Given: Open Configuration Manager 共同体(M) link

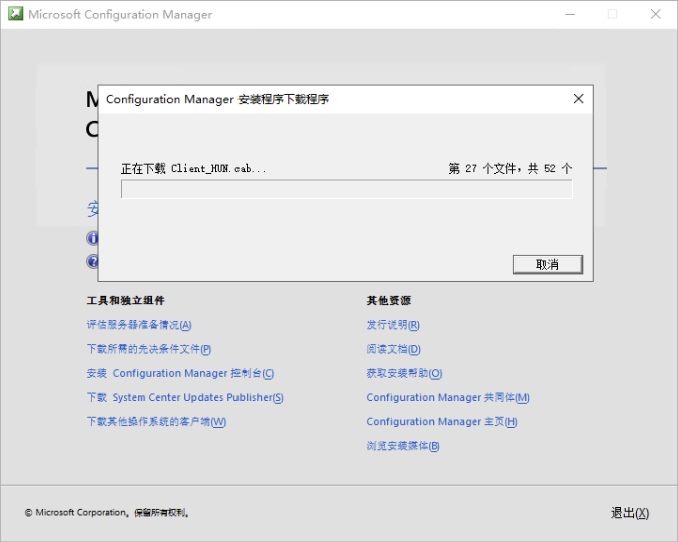Looking at the screenshot, I should tap(448, 398).
